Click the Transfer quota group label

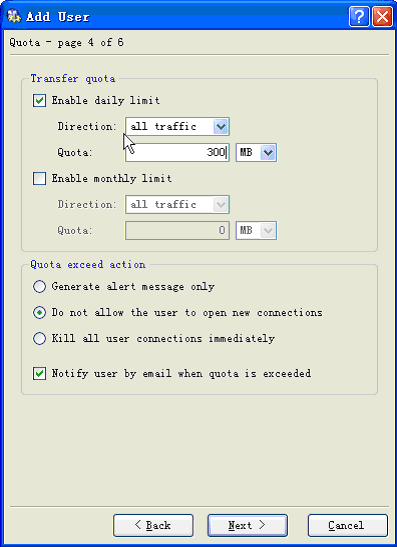pyautogui.click(x=73, y=78)
